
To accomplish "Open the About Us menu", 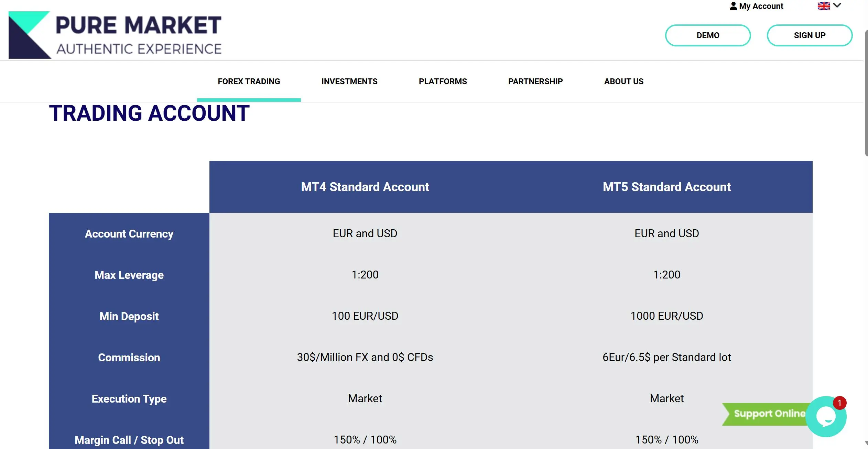I will [624, 81].
